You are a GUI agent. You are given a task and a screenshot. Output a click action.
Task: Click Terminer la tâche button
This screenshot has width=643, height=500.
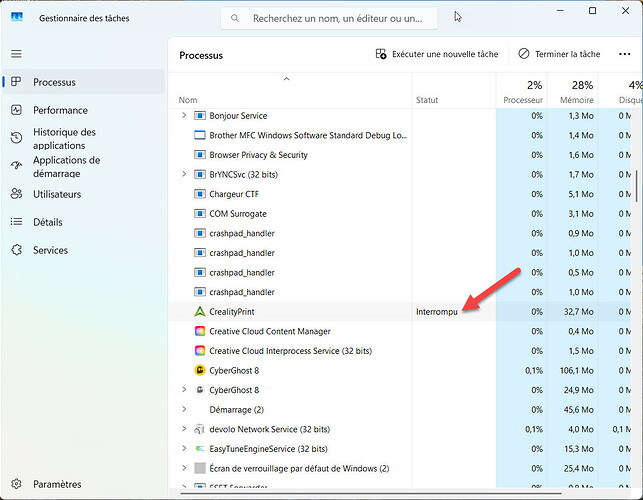tap(559, 54)
